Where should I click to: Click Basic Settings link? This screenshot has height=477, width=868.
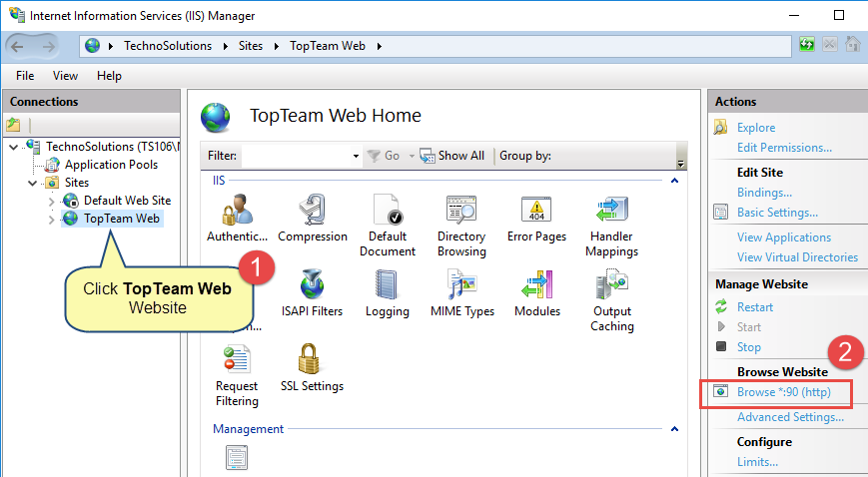[x=777, y=213]
